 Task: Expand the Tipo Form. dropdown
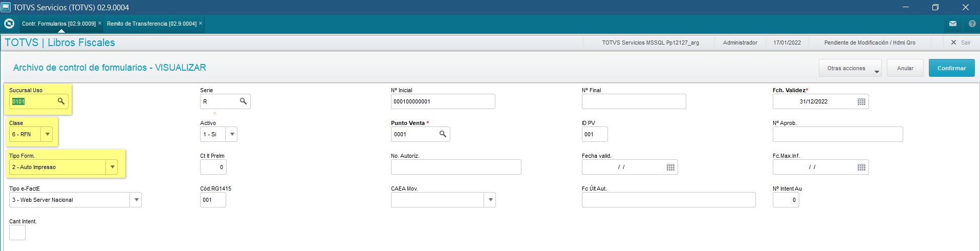tap(112, 167)
